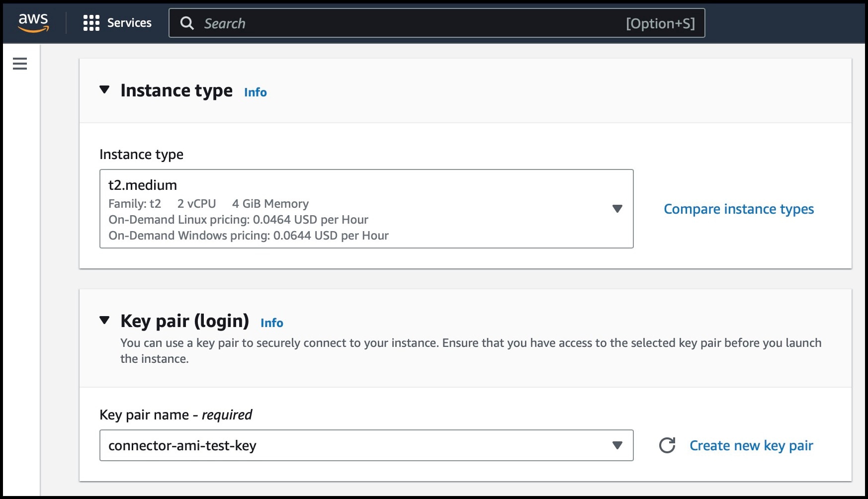Open Info for Instance type section
This screenshot has height=499, width=868.
255,92
